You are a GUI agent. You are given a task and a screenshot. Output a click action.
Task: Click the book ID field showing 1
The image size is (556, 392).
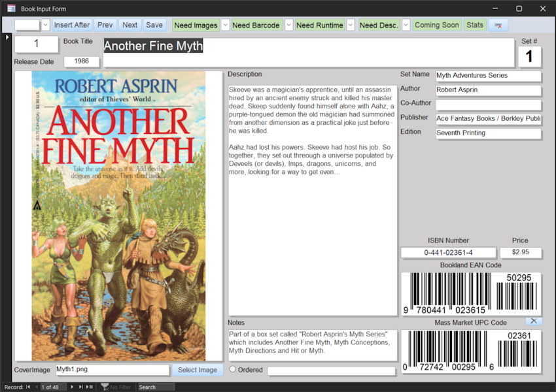coord(36,44)
